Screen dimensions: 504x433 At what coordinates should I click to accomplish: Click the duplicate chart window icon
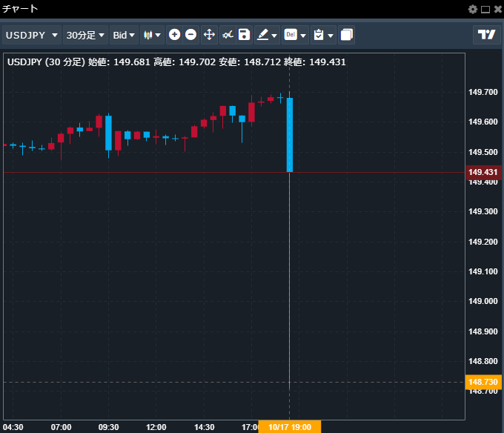(x=347, y=35)
